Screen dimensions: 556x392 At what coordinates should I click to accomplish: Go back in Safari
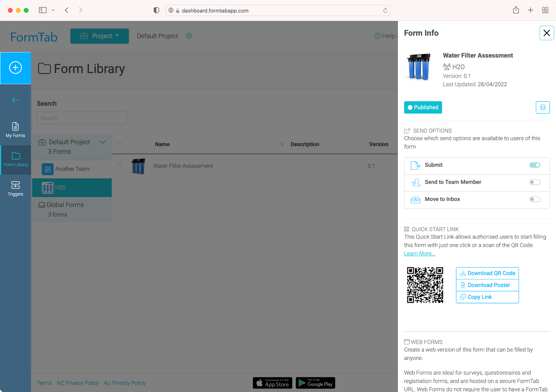pos(67,10)
